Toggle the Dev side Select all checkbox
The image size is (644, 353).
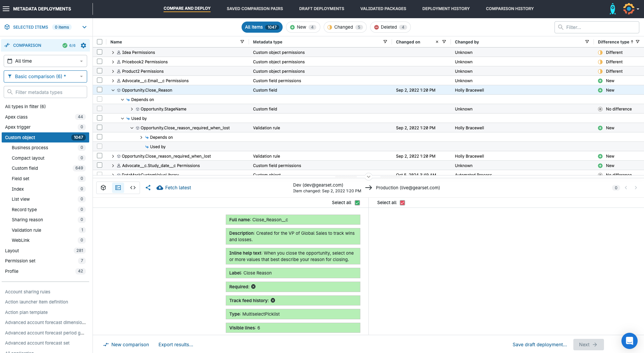coord(357,203)
